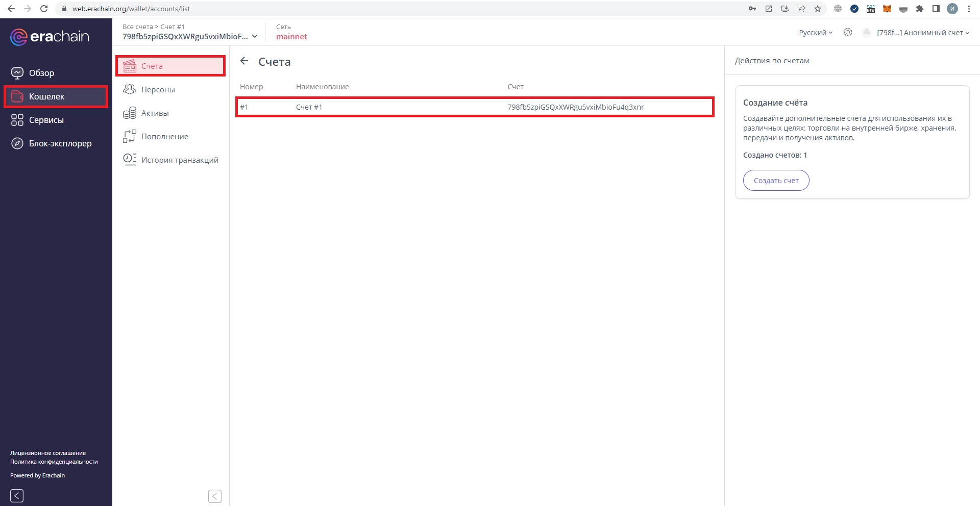
Task: Expand the Анонимный счет user menu
Action: [x=922, y=33]
